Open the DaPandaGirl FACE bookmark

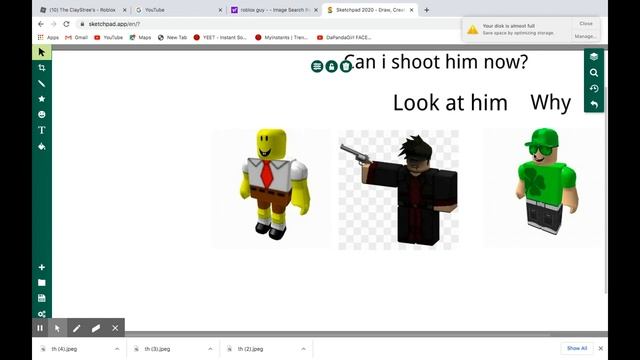(x=344, y=37)
